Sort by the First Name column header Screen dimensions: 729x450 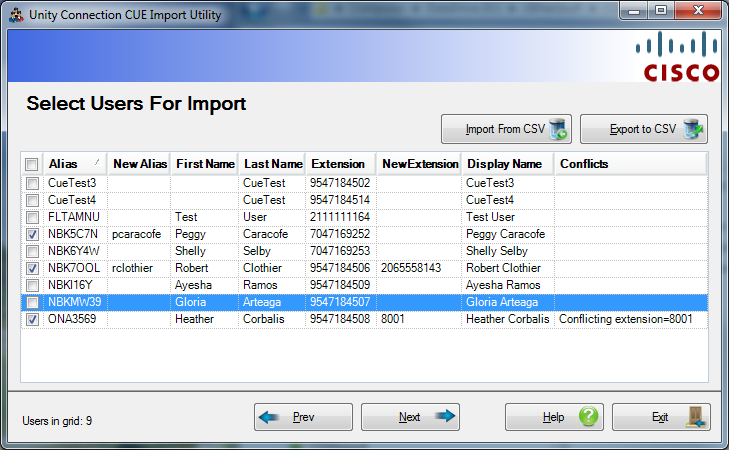205,164
